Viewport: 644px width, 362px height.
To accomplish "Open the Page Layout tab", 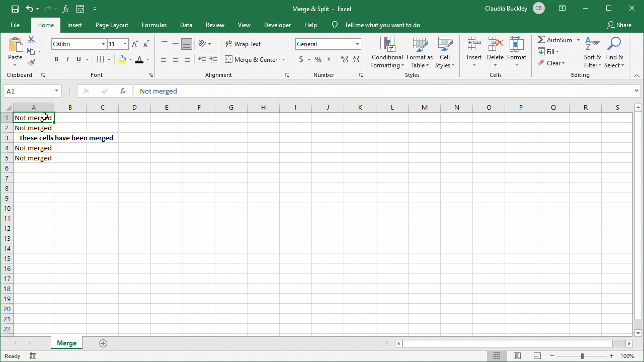I will click(112, 25).
